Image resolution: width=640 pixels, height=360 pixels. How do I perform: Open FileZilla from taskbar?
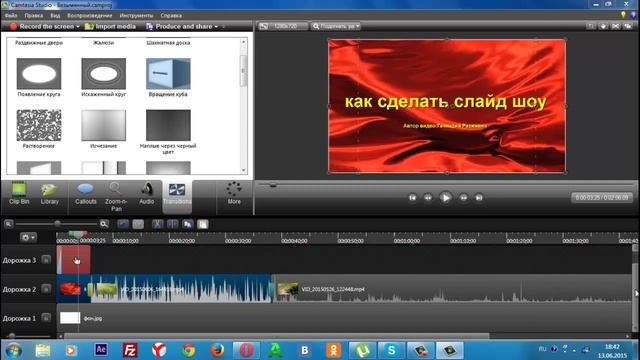[x=130, y=350]
